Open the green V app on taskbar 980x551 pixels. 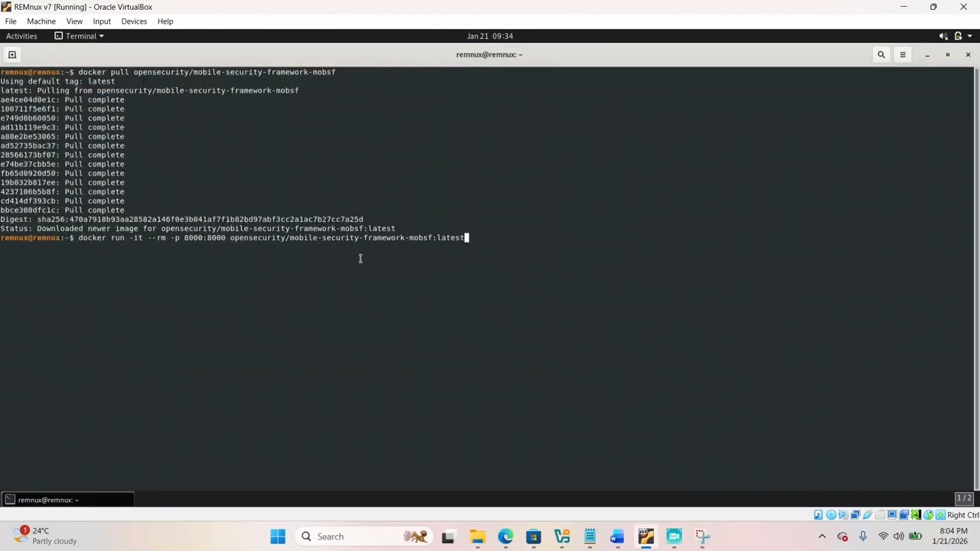[x=562, y=536]
